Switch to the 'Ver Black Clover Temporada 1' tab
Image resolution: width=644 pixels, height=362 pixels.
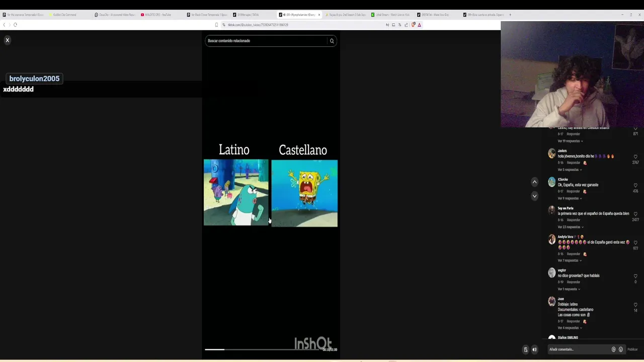tap(208, 15)
